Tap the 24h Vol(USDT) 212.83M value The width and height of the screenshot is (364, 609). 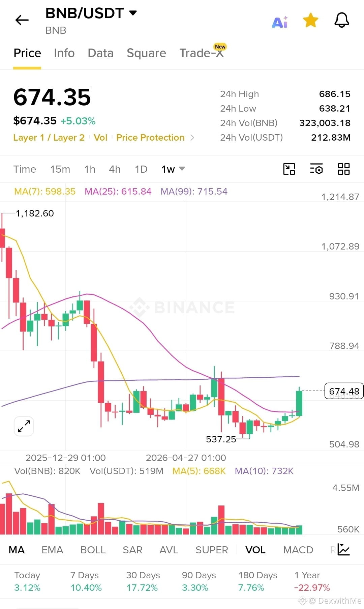[x=331, y=137]
